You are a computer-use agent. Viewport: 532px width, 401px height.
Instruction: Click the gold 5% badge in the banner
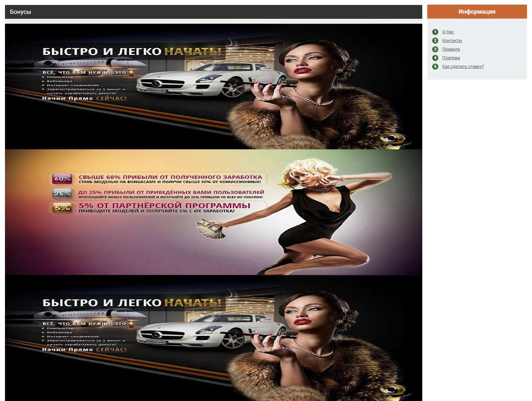62,207
